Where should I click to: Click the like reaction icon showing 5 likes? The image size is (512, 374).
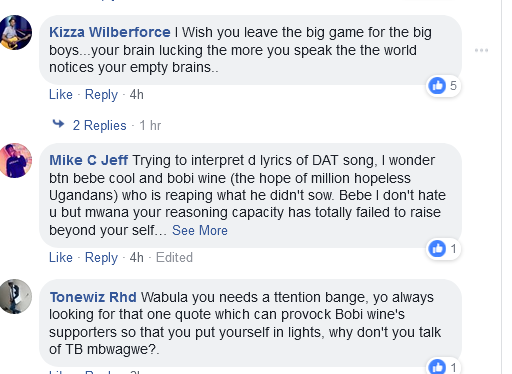[437, 86]
